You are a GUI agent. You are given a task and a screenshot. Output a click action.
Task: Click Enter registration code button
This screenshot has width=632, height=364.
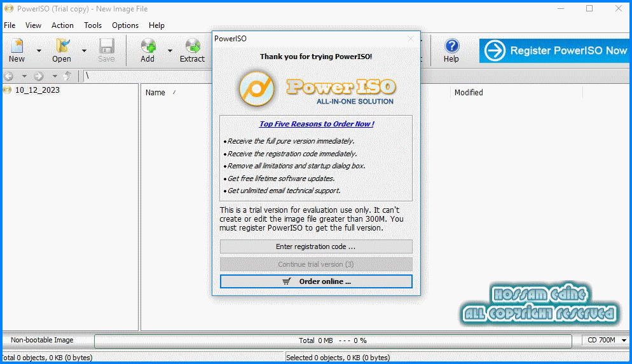click(316, 246)
